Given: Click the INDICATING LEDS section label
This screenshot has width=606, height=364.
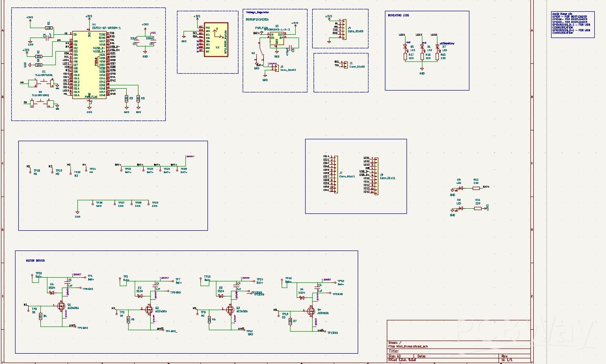Looking at the screenshot, I should [x=399, y=15].
